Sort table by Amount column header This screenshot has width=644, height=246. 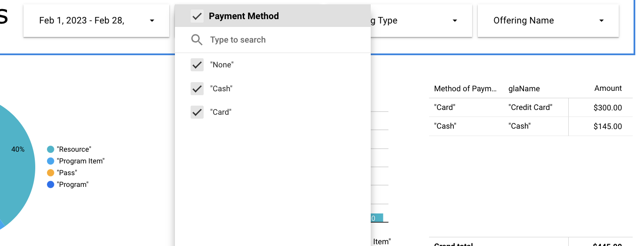coord(608,88)
